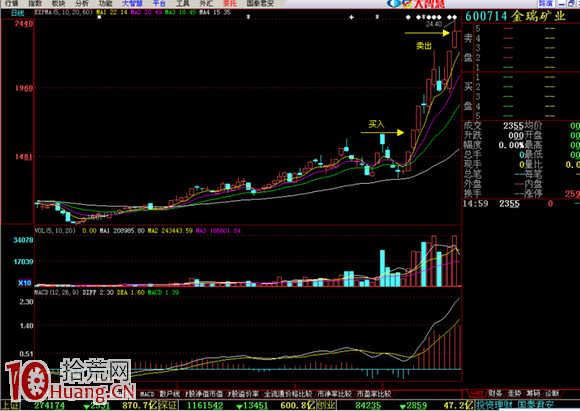Select the 市盈率比较 tab
This screenshot has height=411, width=580.
(374, 394)
